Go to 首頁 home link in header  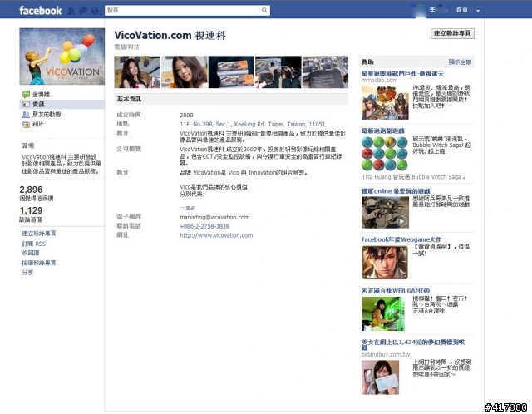coord(461,10)
